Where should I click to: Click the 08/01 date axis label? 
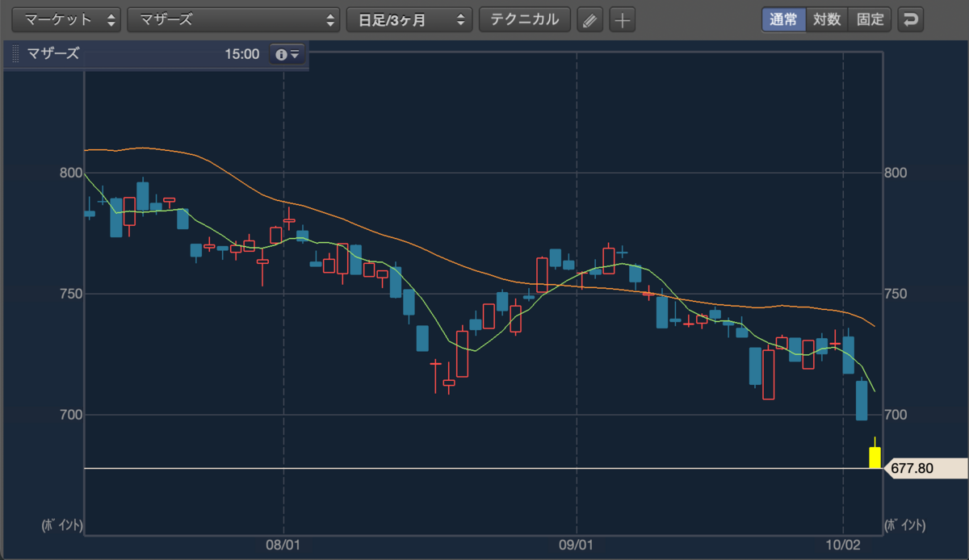283,545
